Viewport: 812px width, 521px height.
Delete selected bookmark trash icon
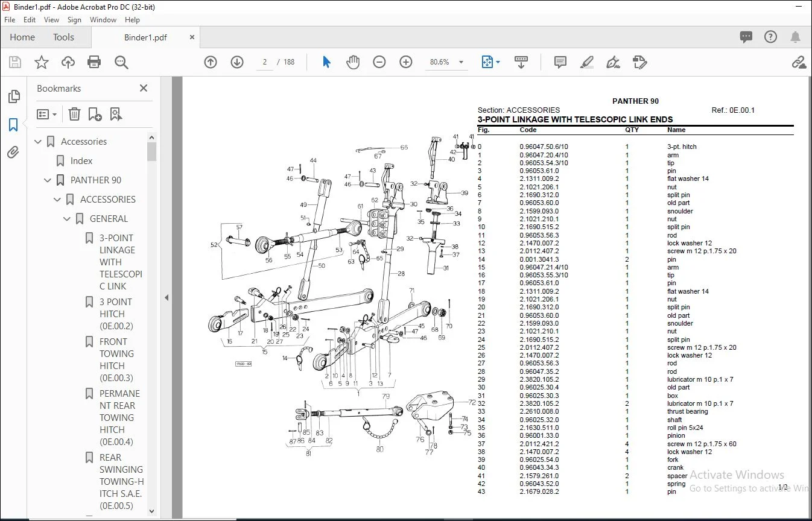pyautogui.click(x=74, y=114)
